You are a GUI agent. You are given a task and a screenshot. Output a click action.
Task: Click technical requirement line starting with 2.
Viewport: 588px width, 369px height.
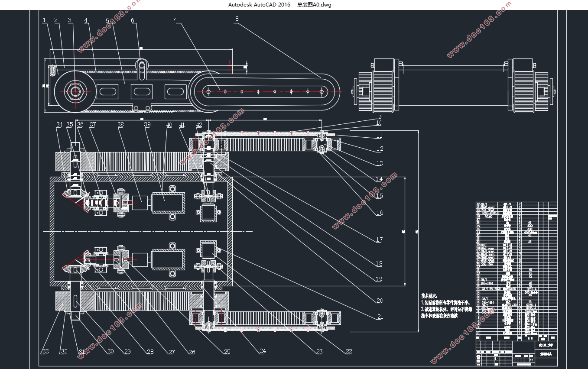click(x=446, y=309)
